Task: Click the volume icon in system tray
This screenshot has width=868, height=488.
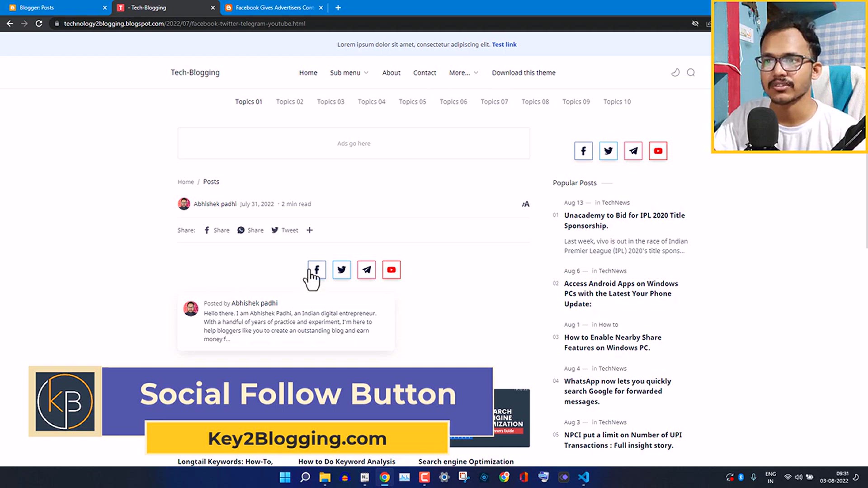Action: click(798, 477)
